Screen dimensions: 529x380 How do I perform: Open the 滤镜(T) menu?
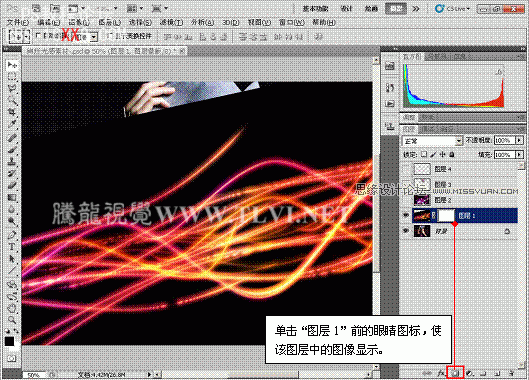pos(171,22)
